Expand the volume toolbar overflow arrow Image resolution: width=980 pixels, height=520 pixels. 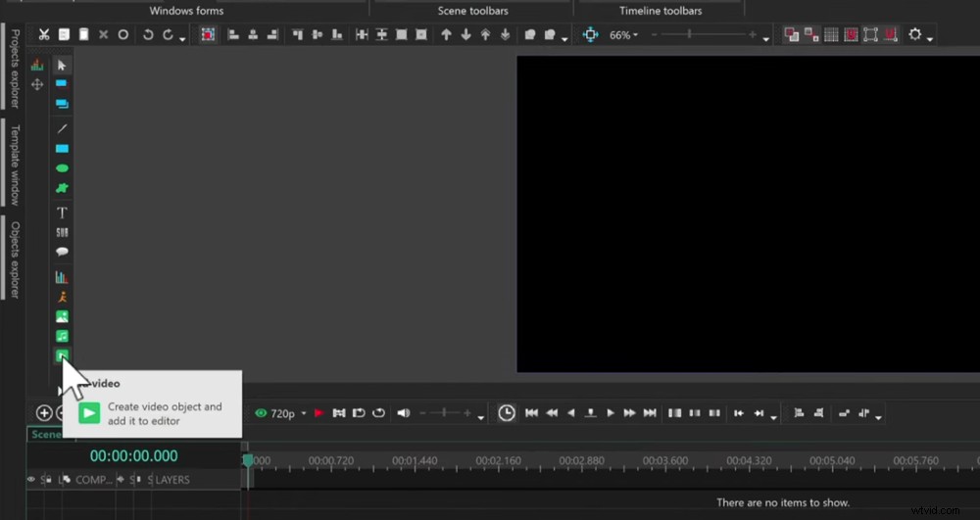click(480, 417)
